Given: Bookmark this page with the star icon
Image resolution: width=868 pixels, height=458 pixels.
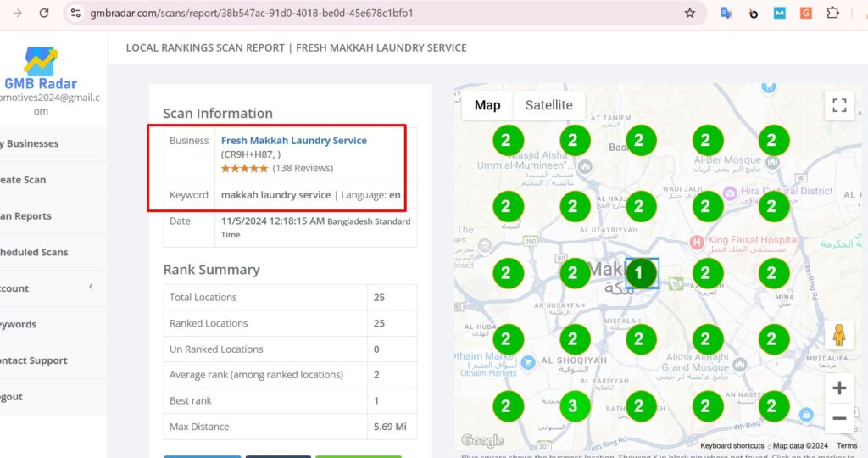Looking at the screenshot, I should 689,13.
